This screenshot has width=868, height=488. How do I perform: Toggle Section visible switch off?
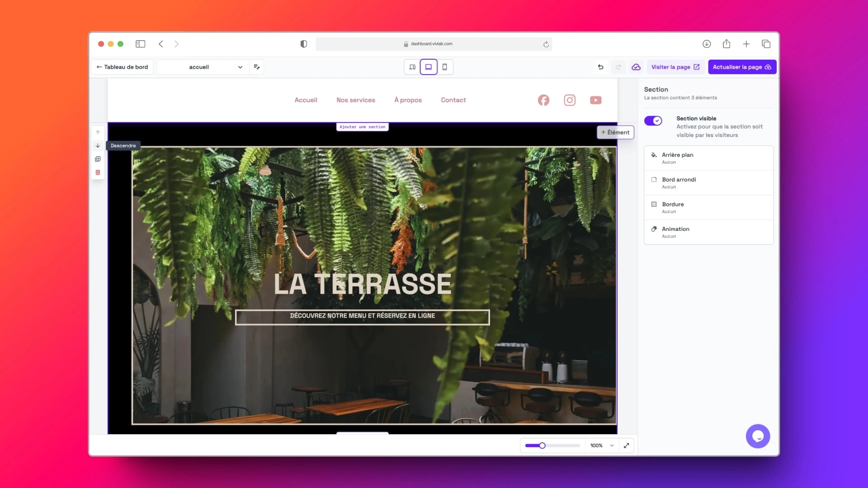[653, 121]
